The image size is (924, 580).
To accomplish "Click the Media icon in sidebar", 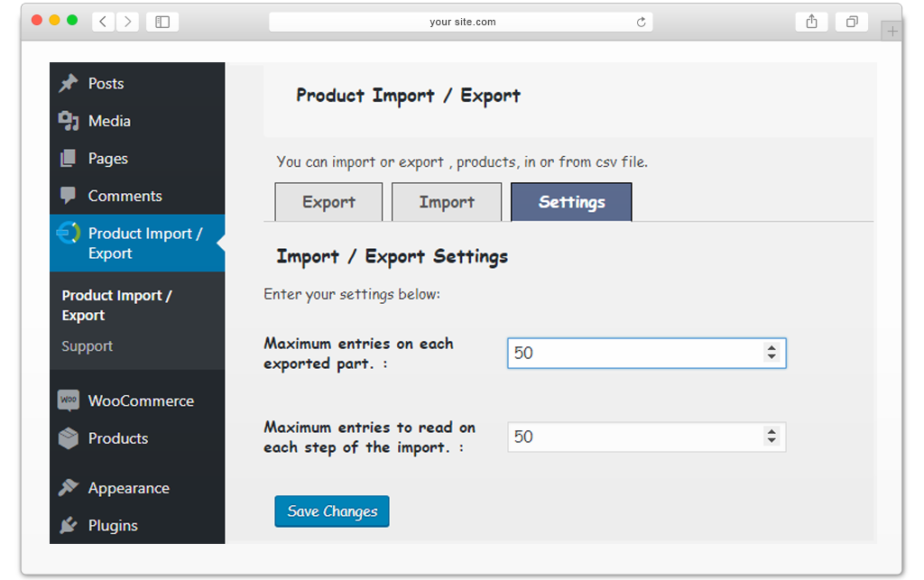I will (69, 121).
